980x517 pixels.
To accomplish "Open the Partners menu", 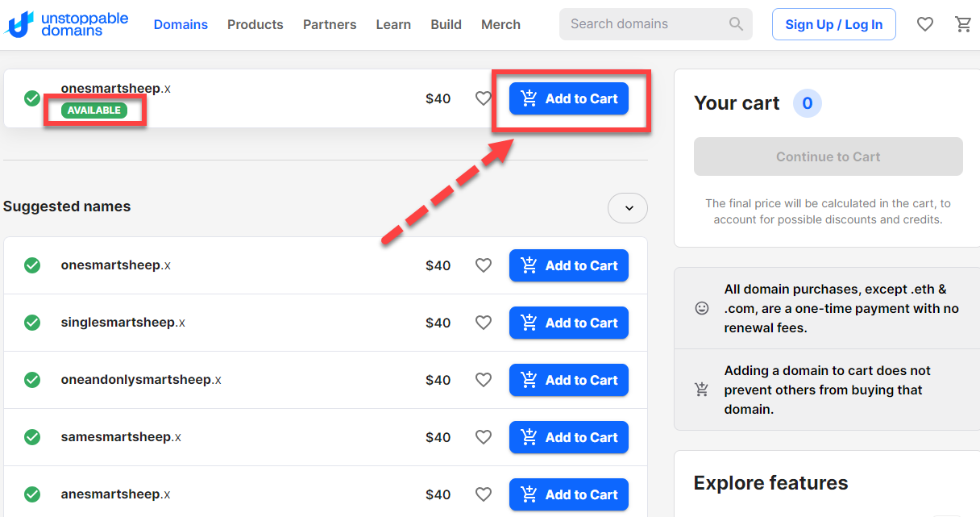I will tap(330, 24).
